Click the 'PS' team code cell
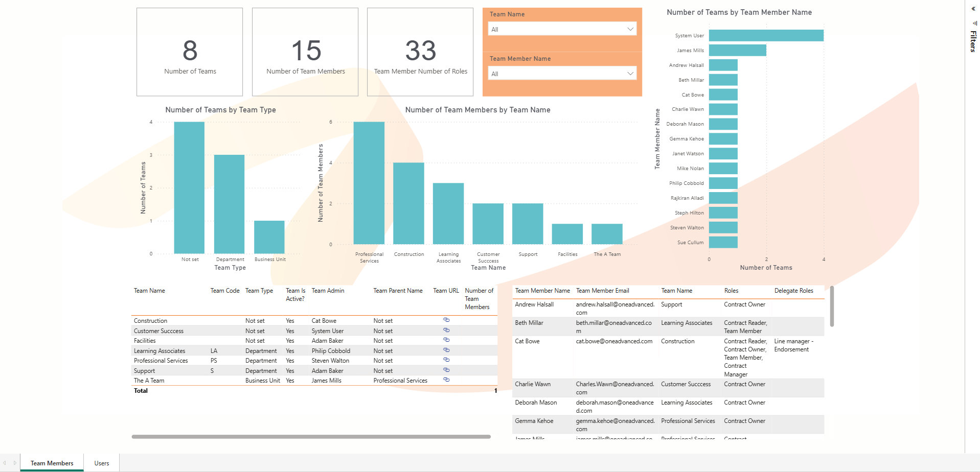 click(x=214, y=361)
